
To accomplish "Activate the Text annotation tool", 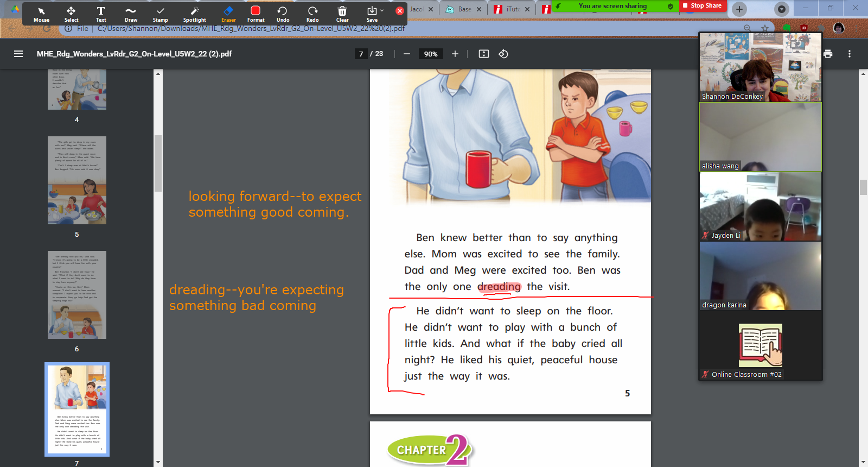I will pos(101,14).
